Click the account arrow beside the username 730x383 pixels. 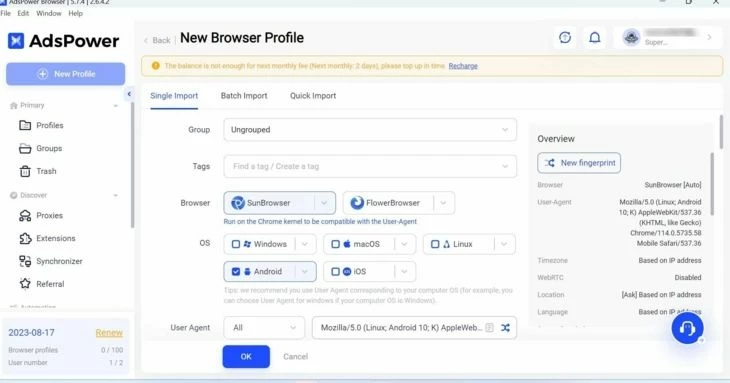pos(709,37)
